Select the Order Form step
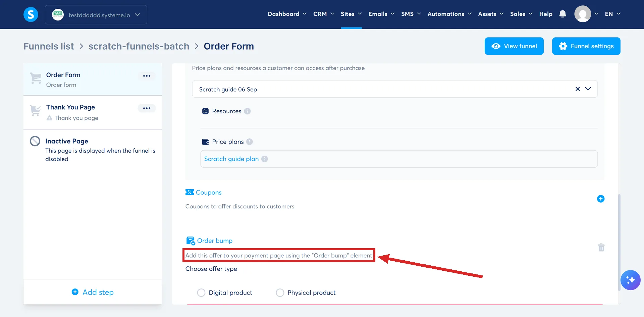Screen dimensions: 644x317 (93, 79)
